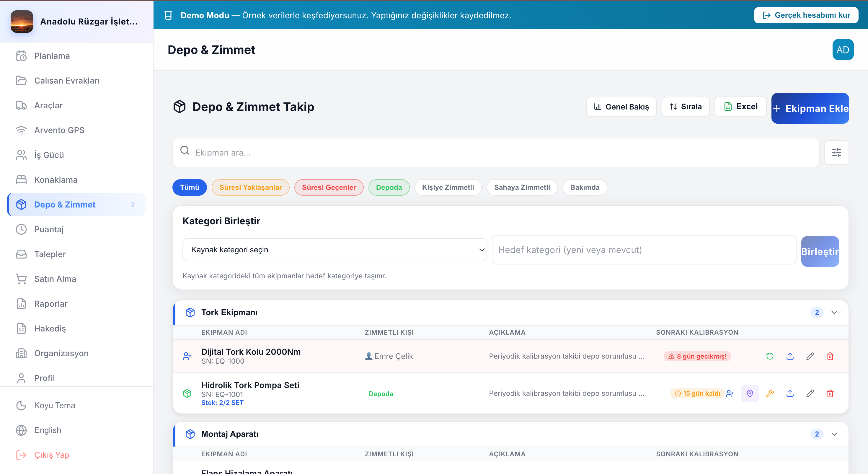This screenshot has width=868, height=474.
Task: Click the person icon left of Dijital Tork Kolu
Action: click(187, 356)
